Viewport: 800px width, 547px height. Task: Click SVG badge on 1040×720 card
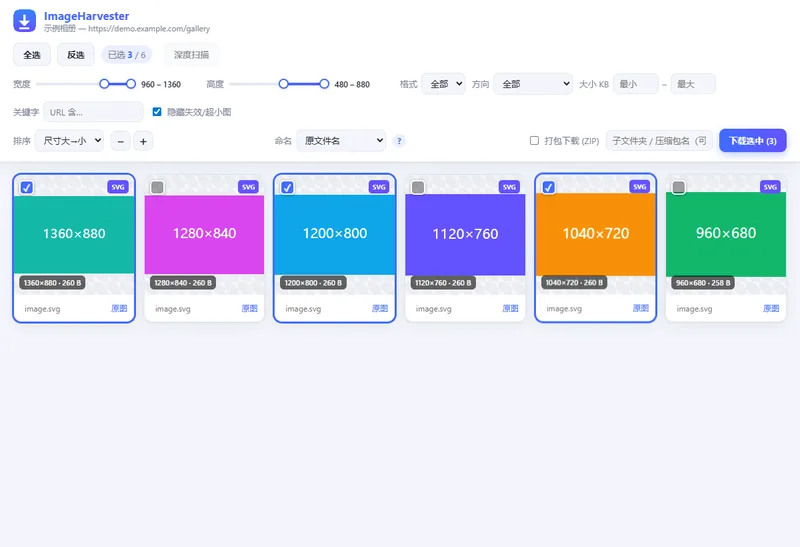(640, 187)
